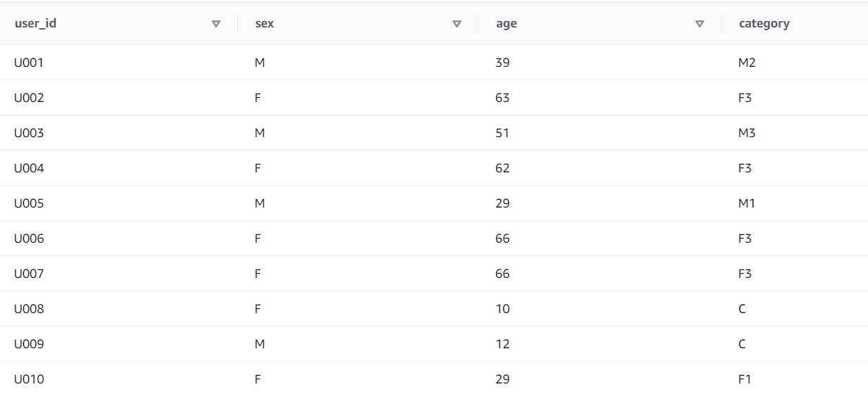Select the sex column header label
Image resolution: width=868 pixels, height=394 pixels.
coord(265,24)
